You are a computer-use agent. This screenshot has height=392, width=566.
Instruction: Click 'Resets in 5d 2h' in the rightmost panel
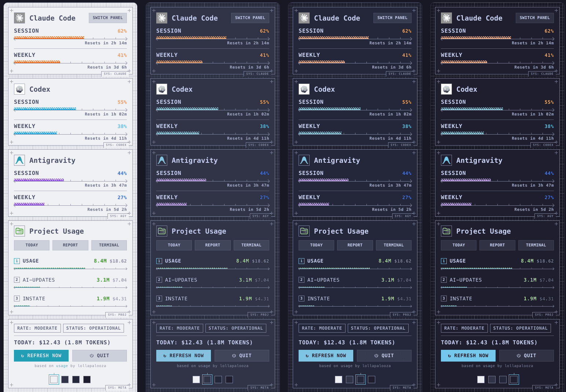click(x=534, y=210)
